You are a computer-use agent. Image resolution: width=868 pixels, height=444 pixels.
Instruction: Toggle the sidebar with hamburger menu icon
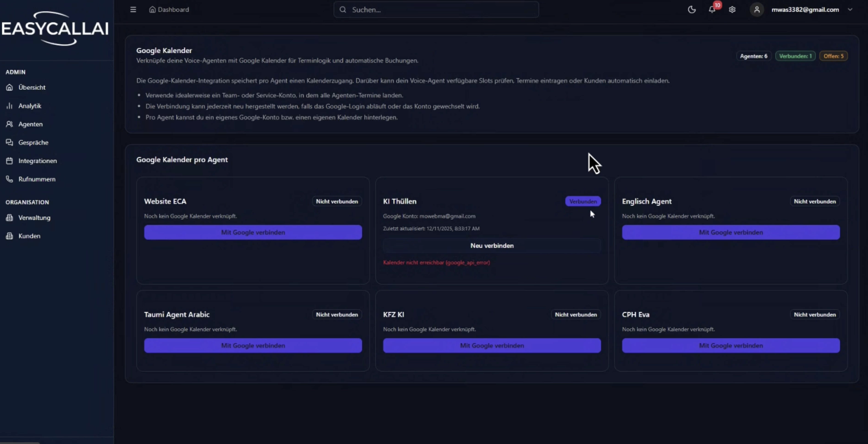pos(133,10)
